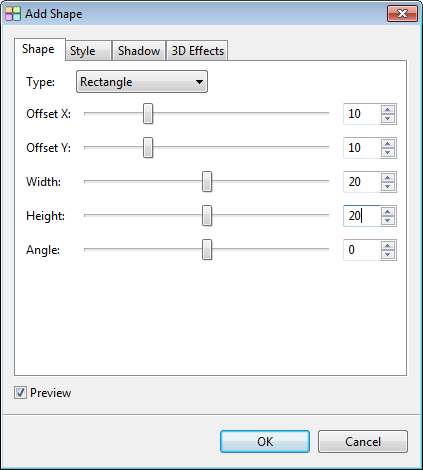The image size is (423, 470).
Task: Increase Angle with up arrow
Action: 388,246
